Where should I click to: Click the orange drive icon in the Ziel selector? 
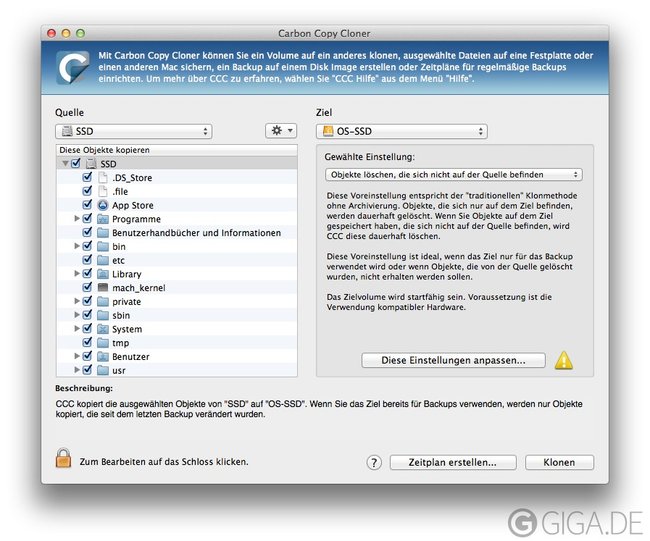coord(328,131)
